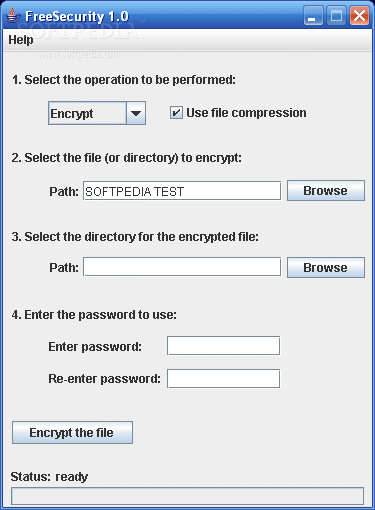
Task: Browse for the file to encrypt
Action: point(326,191)
